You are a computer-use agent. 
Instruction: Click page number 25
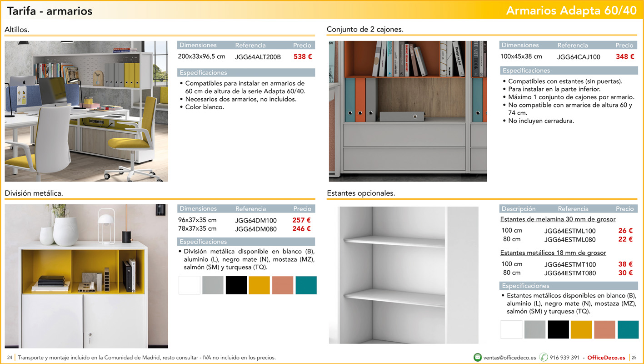tap(634, 358)
